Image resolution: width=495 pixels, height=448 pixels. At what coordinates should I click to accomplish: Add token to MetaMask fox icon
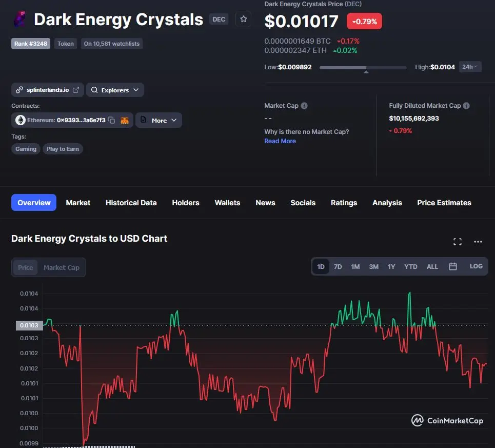125,120
